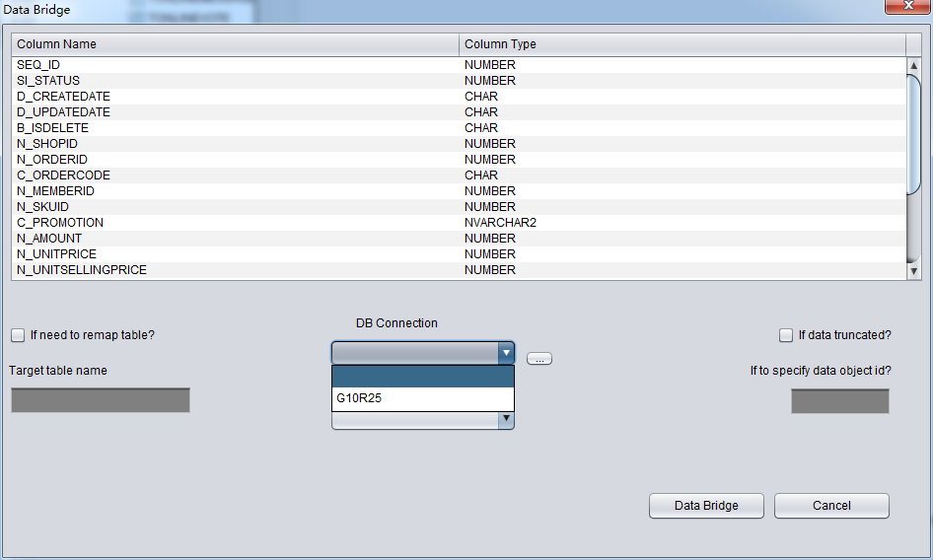Click the Cancel button
This screenshot has height=560, width=933.
click(830, 506)
